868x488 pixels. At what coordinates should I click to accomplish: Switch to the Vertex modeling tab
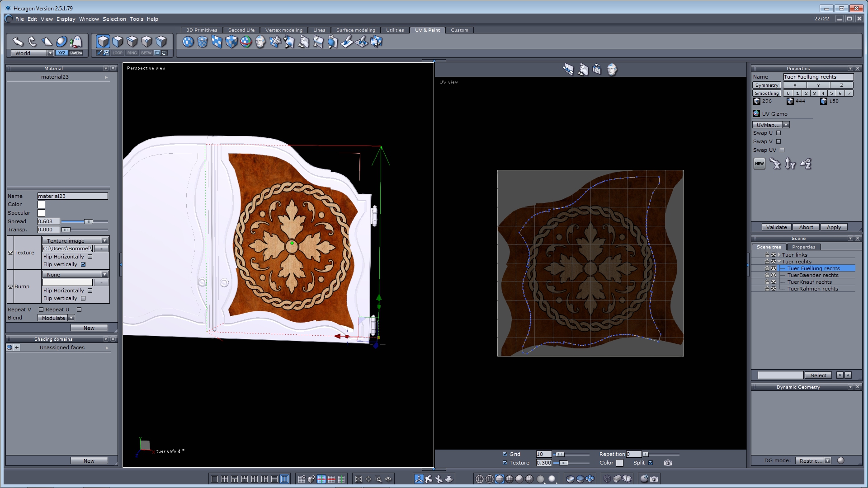click(x=283, y=30)
